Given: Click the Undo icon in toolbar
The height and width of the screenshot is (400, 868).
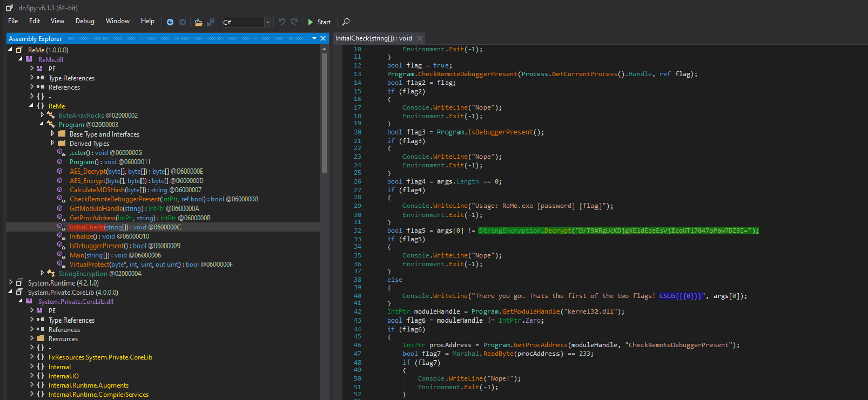Looking at the screenshot, I should [x=281, y=22].
